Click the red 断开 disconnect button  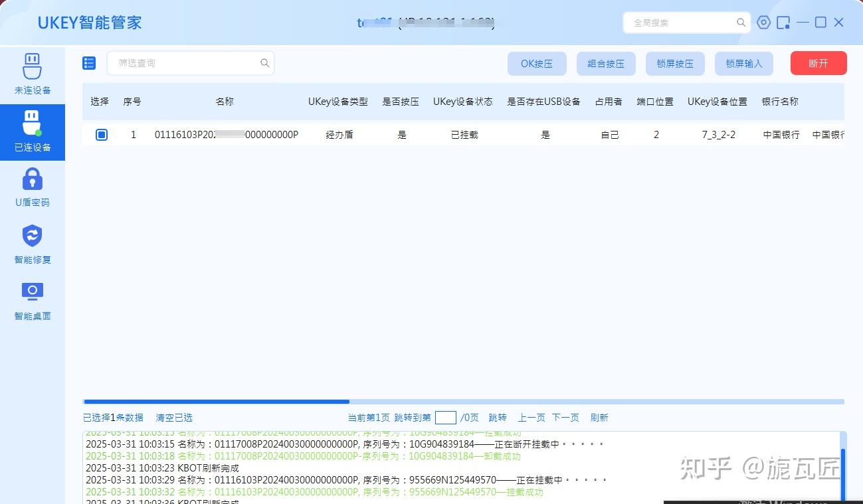tap(818, 62)
